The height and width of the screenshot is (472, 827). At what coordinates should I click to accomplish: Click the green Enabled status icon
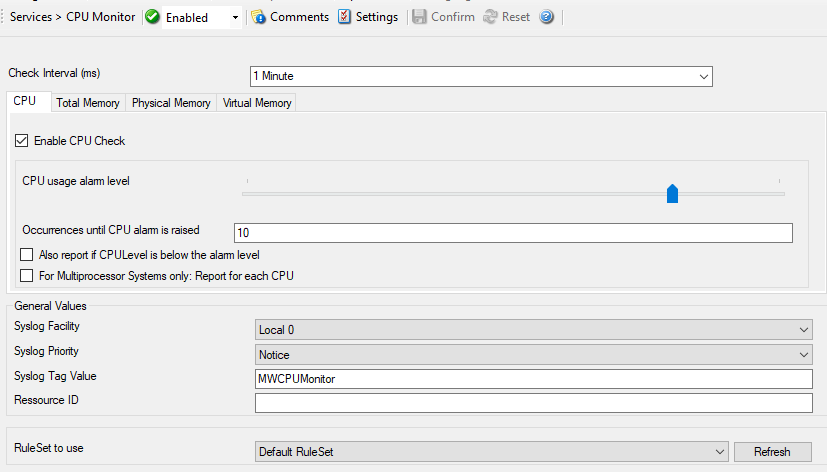153,17
